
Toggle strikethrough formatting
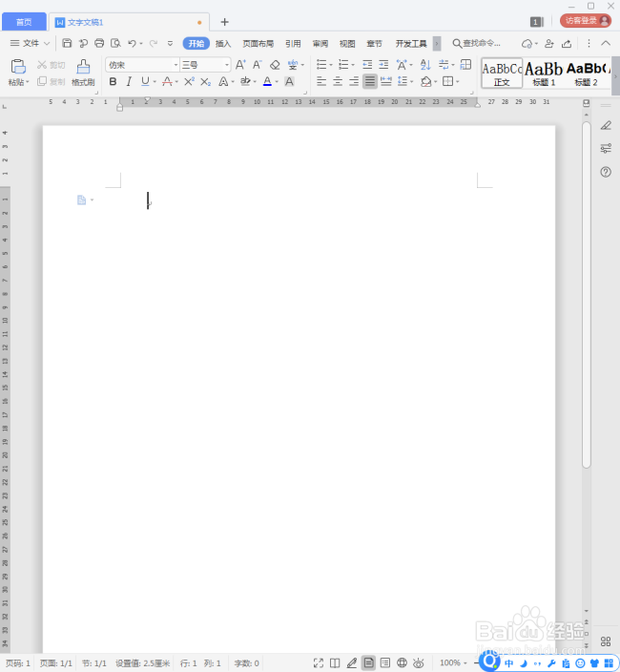point(168,81)
